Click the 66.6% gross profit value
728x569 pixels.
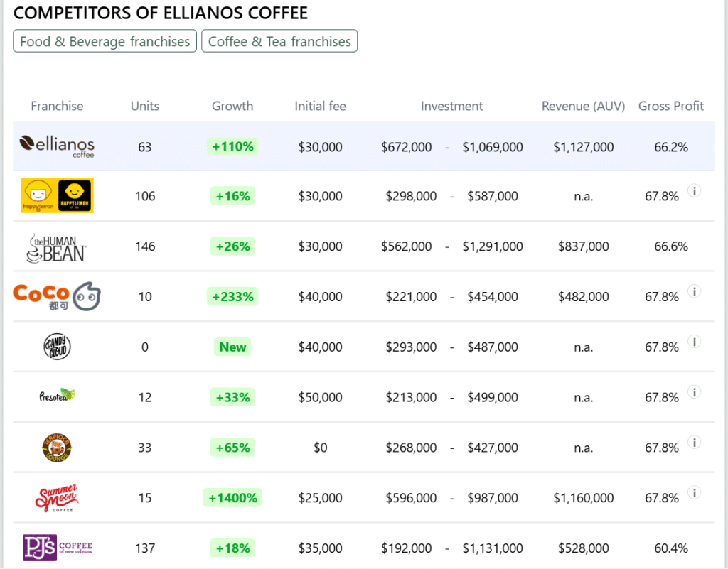pos(671,246)
